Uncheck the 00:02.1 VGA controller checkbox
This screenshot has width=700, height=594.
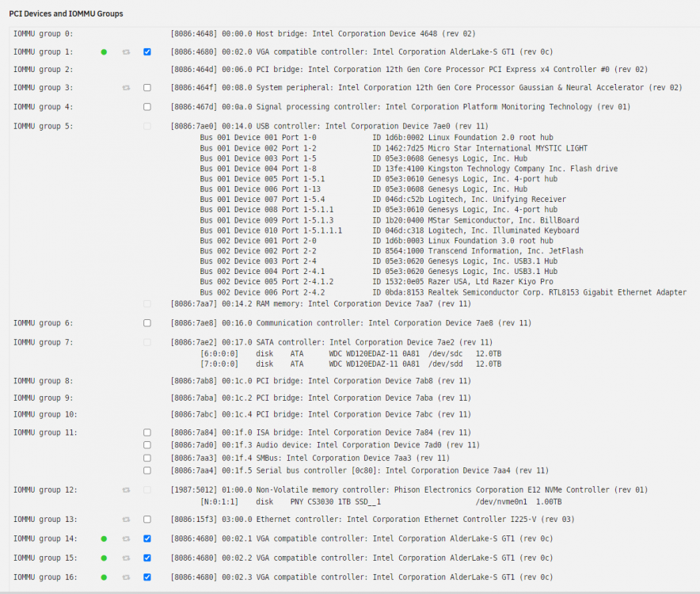(x=147, y=539)
